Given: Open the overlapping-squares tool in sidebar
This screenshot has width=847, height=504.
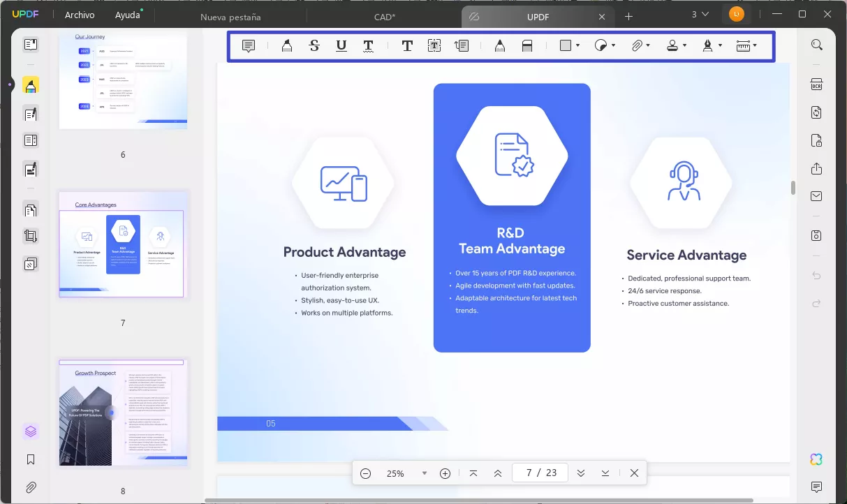Looking at the screenshot, I should pyautogui.click(x=31, y=264).
